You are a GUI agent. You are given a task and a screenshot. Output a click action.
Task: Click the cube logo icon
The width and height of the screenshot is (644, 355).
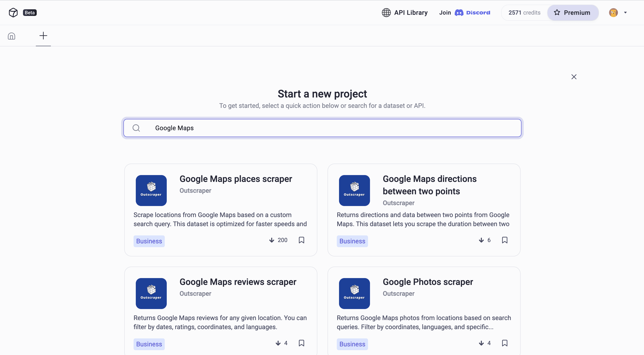coord(13,13)
